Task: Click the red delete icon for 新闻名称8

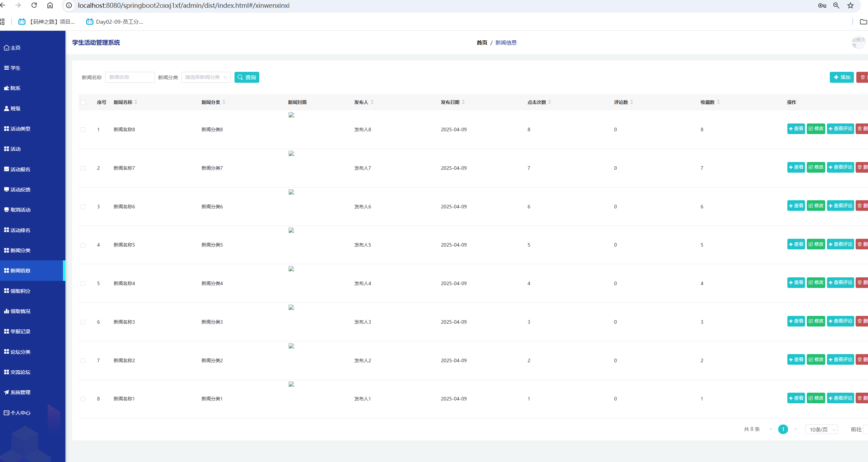Action: pos(862,129)
